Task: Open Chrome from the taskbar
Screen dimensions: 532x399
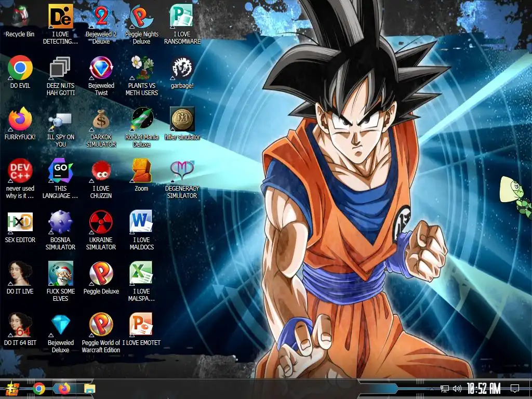Action: click(38, 389)
